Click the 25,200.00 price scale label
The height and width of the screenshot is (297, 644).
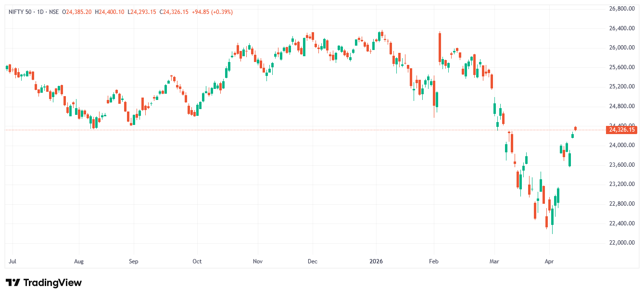(x=621, y=87)
